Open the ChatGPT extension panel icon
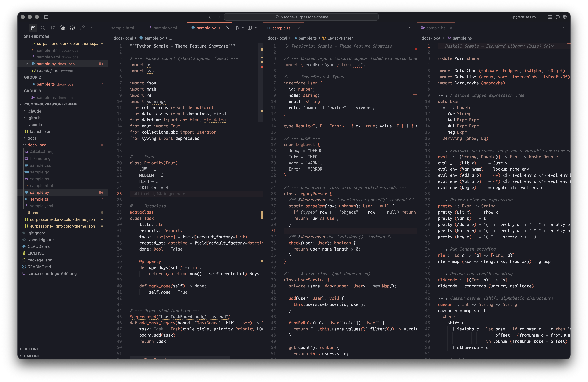 point(72,28)
